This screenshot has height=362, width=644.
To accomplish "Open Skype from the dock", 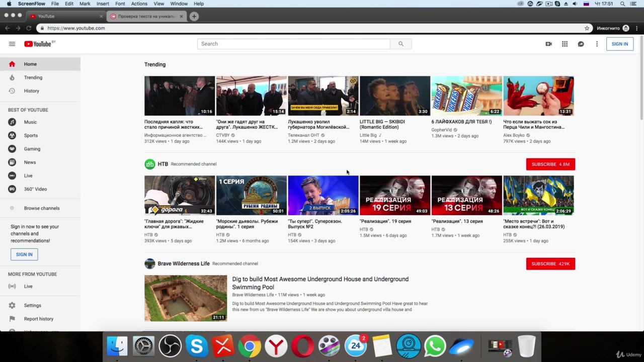I will tap(197, 346).
